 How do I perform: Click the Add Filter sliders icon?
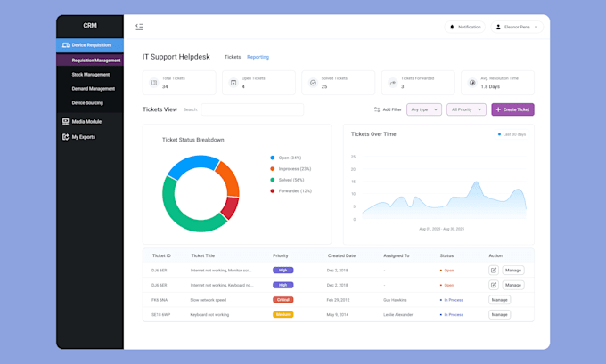(377, 109)
